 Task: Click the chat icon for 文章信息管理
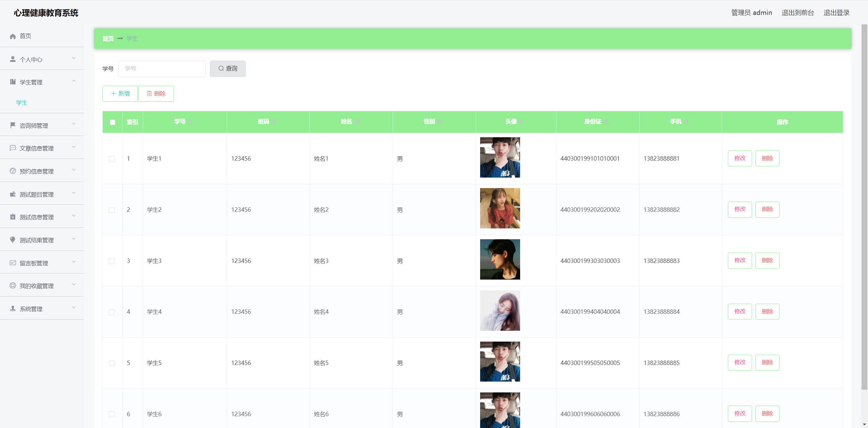click(x=13, y=148)
